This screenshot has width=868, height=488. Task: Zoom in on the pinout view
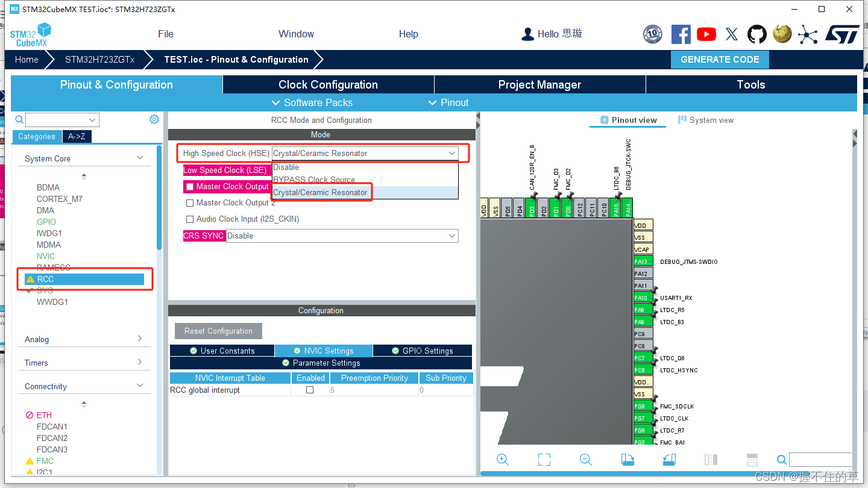[x=503, y=460]
